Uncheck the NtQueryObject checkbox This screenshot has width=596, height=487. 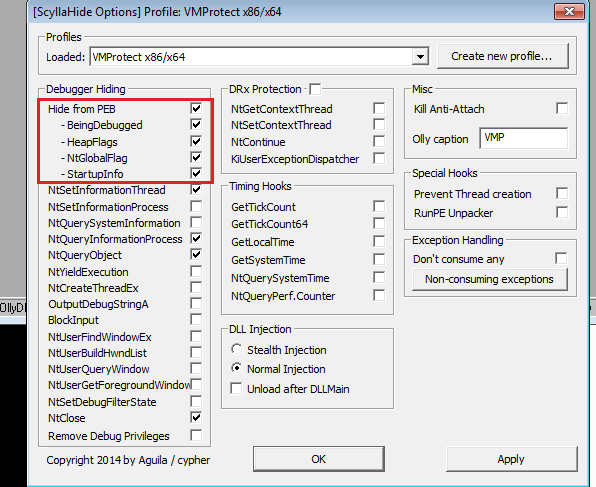tap(196, 255)
